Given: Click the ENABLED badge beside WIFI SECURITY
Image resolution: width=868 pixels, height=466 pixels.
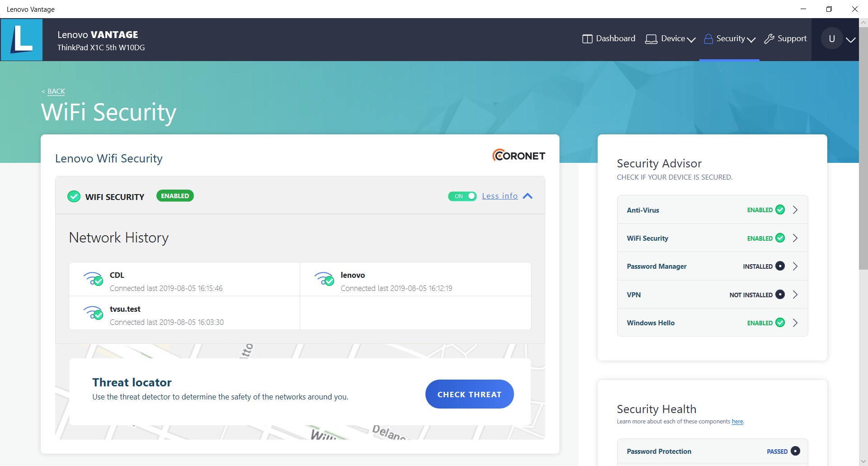Looking at the screenshot, I should tap(175, 196).
